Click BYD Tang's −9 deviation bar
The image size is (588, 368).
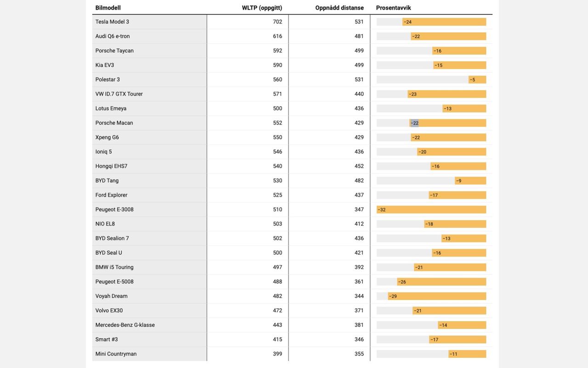pyautogui.click(x=470, y=181)
